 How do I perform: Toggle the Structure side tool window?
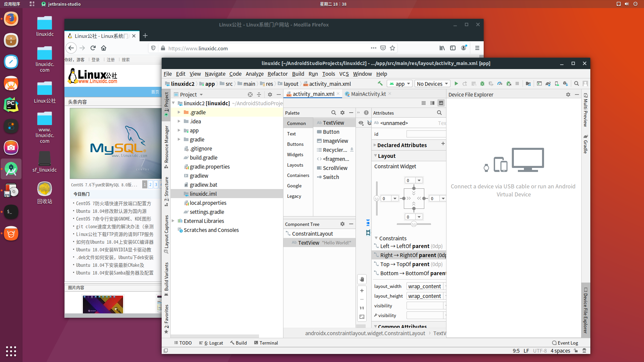(x=166, y=191)
